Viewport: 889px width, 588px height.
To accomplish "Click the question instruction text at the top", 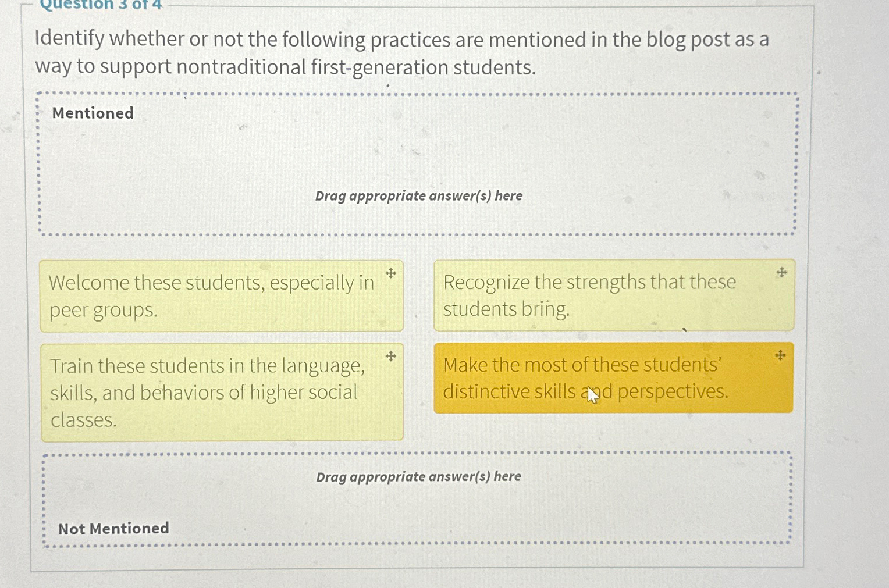I will pyautogui.click(x=401, y=52).
